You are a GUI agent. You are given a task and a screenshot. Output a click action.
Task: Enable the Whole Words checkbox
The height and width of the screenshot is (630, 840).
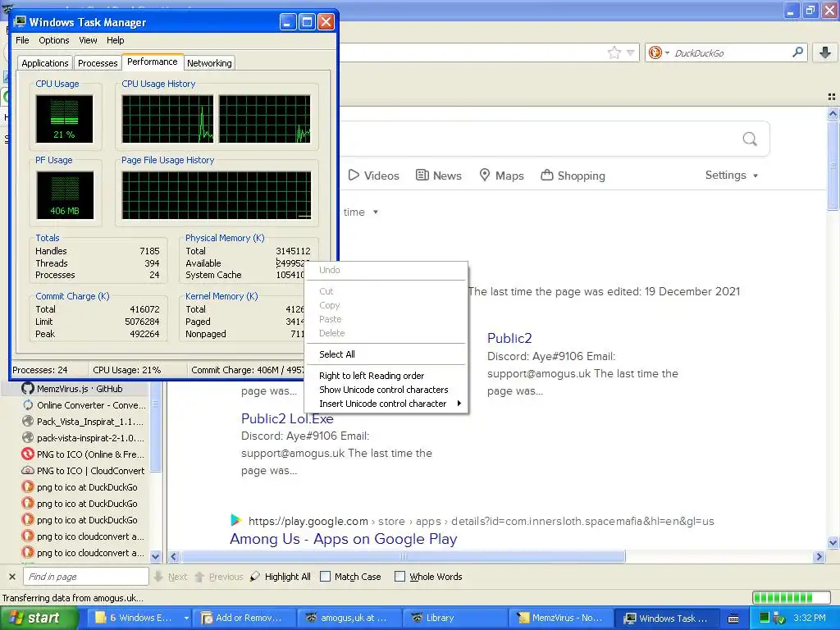(399, 577)
